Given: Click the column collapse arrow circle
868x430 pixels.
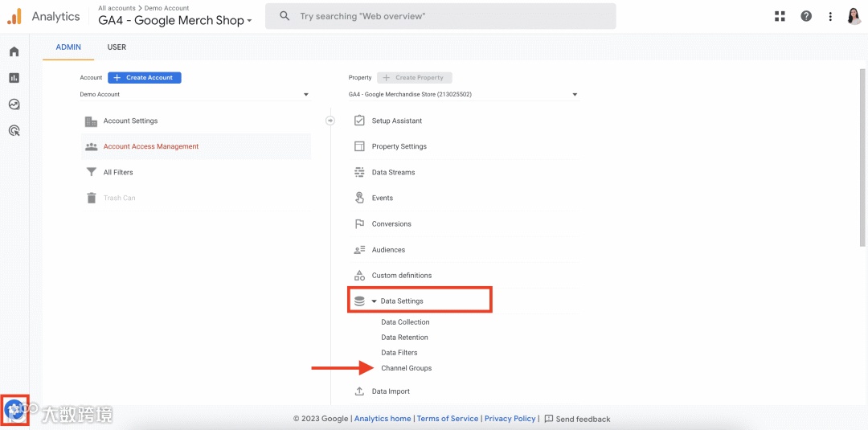Looking at the screenshot, I should click(330, 121).
